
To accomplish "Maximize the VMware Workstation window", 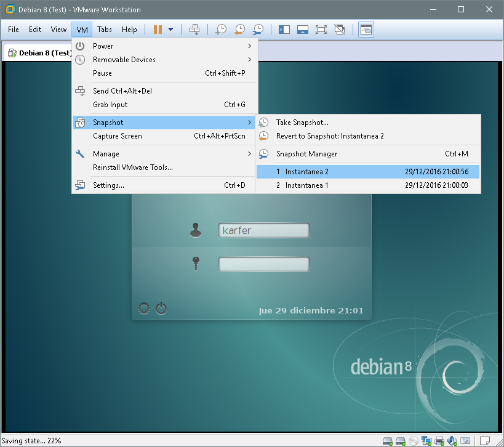I will (461, 9).
